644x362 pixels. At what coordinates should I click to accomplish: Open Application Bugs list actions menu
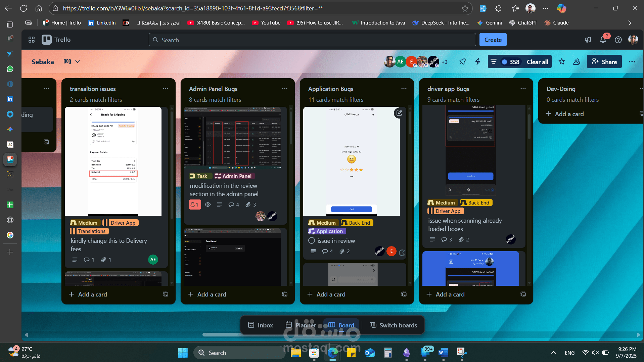(x=404, y=88)
